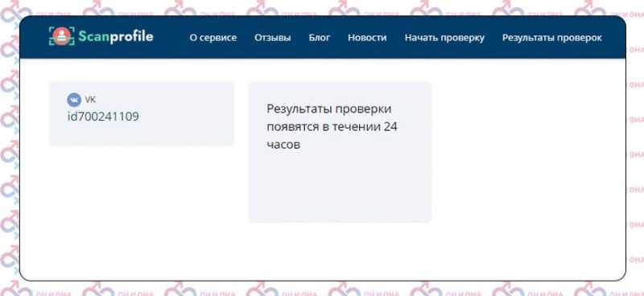Click the blue VK social network icon
Screen dimensions: 644x296
pyautogui.click(x=74, y=100)
